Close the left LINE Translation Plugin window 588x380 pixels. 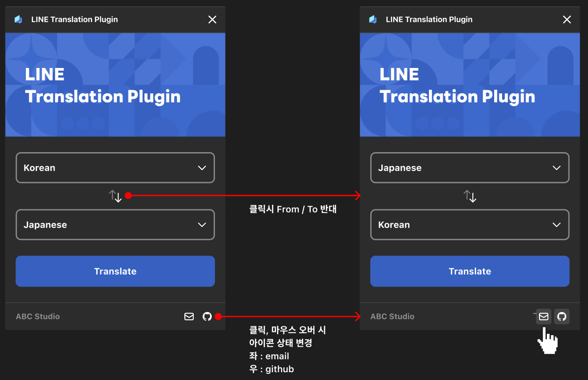coord(212,19)
